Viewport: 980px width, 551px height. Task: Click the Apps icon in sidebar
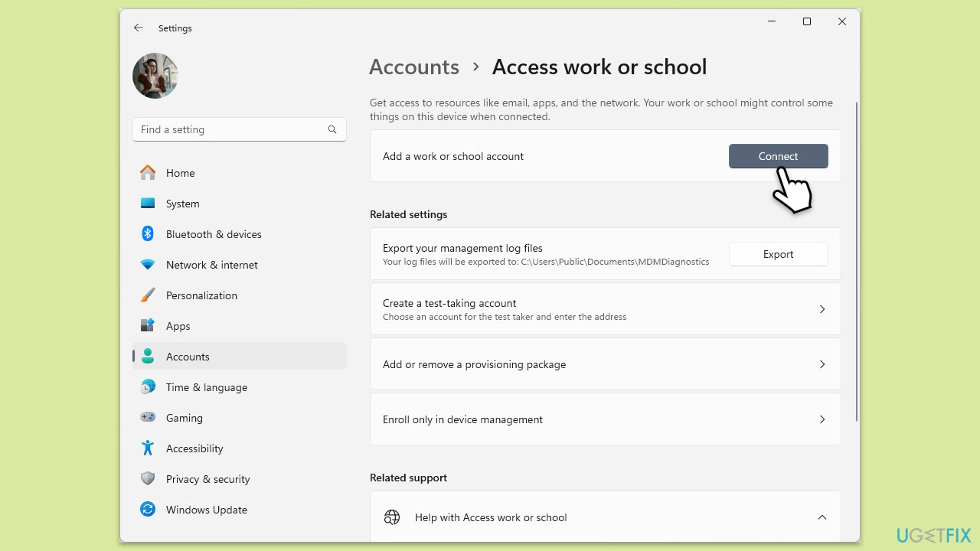148,326
